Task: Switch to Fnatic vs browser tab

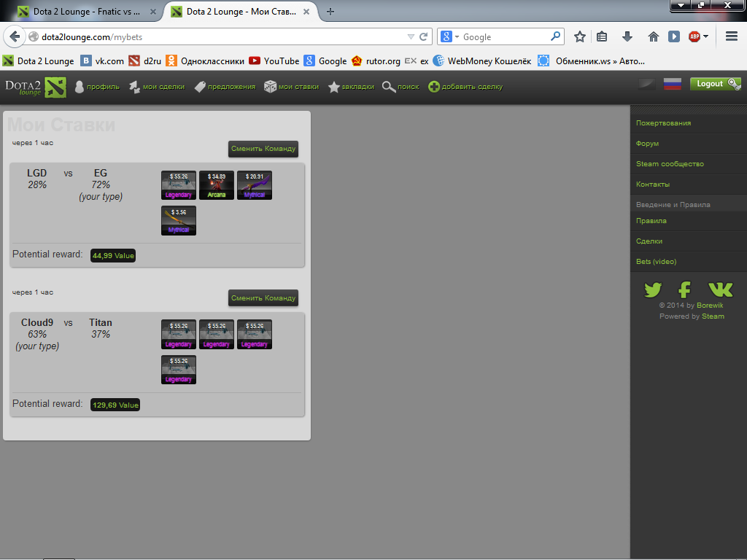Action: click(x=87, y=12)
